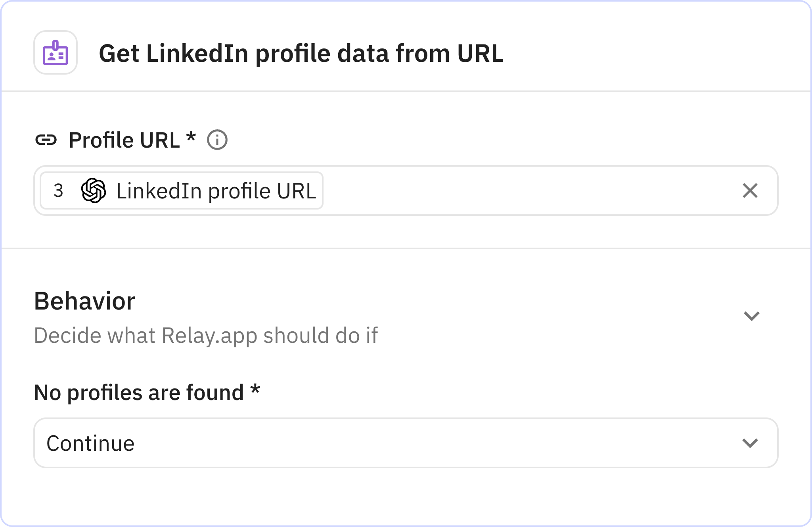Select the LinkedIn profile URL chip text
The width and height of the screenshot is (812, 527).
pos(216,191)
